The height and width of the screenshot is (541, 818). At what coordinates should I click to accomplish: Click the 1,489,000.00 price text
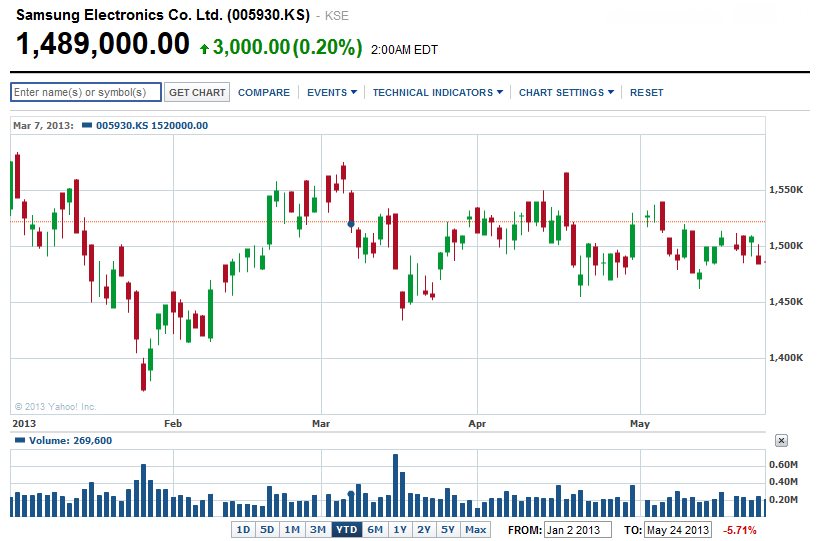pyautogui.click(x=103, y=43)
